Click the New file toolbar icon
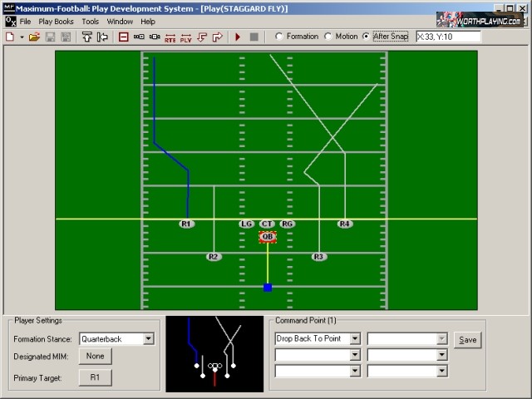The height and width of the screenshot is (399, 532). click(9, 37)
